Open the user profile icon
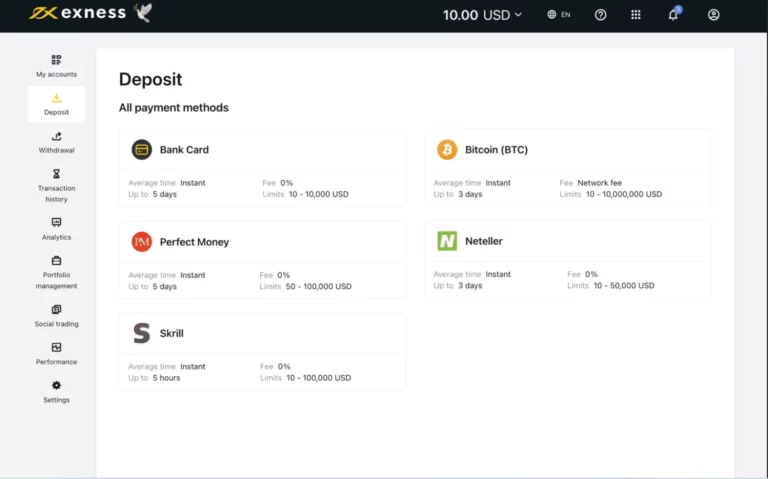The width and height of the screenshot is (768, 479). (x=714, y=15)
